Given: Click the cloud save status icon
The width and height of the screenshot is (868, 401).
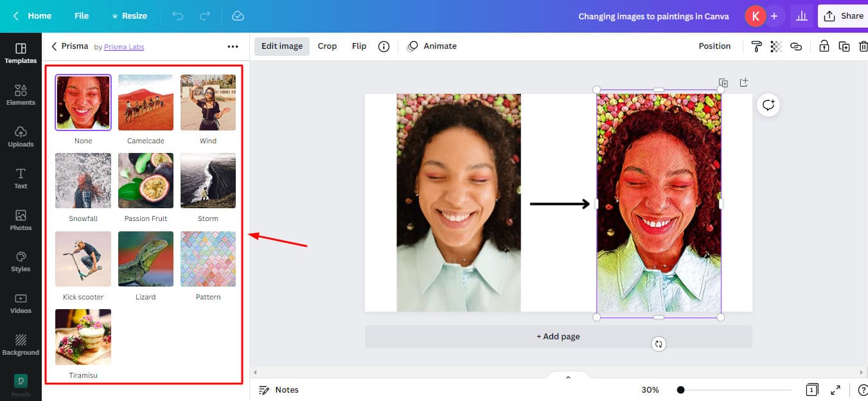Looking at the screenshot, I should click(x=238, y=16).
